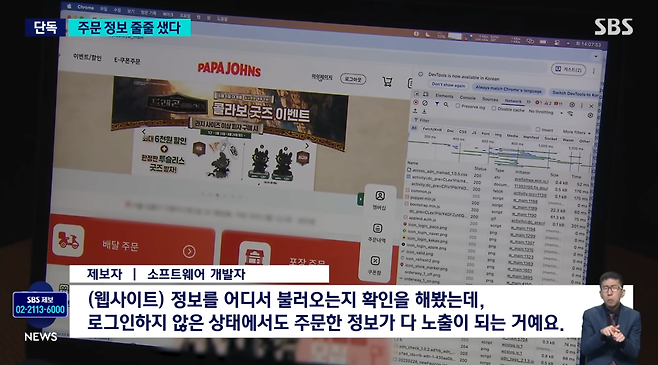Switch to the Sources tab

(490, 99)
